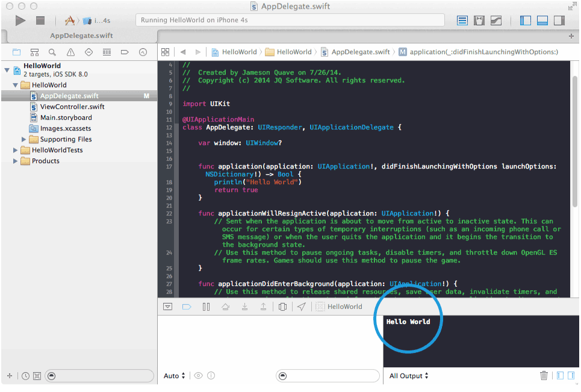Toggle breakpoints in the debug bar
581x392 pixels.
[187, 306]
